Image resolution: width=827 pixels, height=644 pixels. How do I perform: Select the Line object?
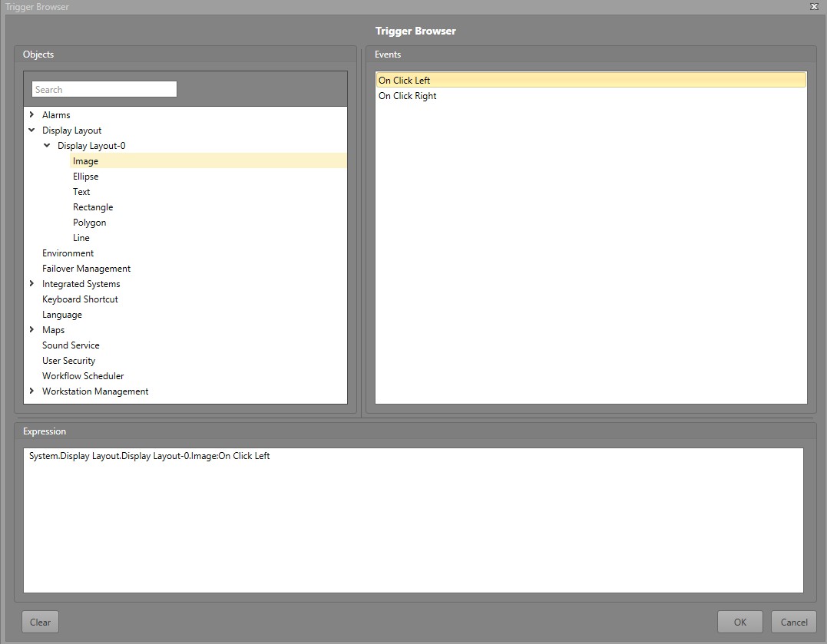click(x=81, y=238)
